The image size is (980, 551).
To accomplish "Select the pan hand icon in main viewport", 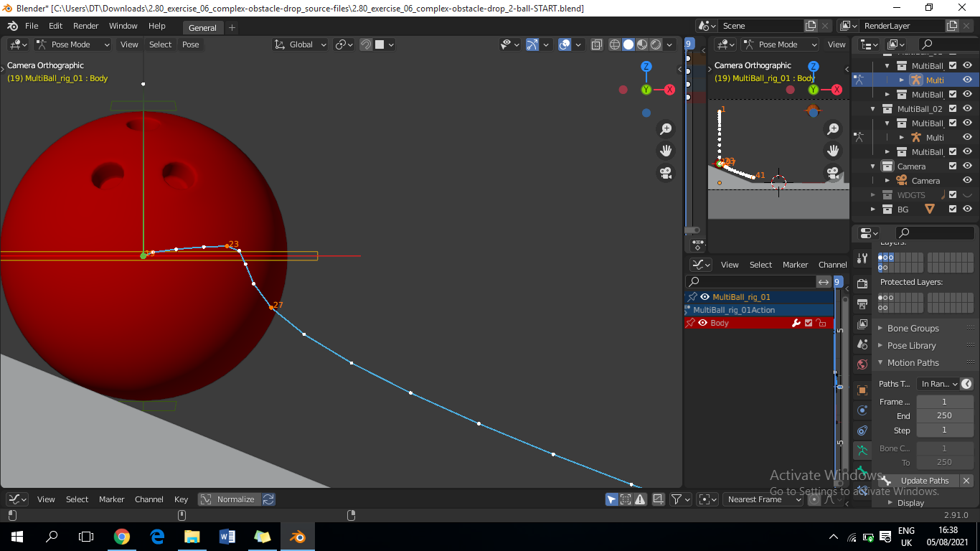I will (666, 151).
